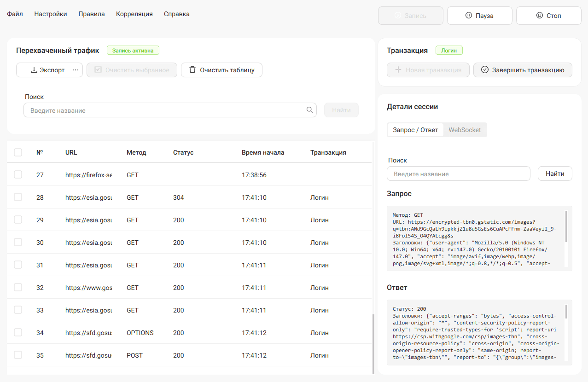Select the Запрос / Ответ tab

coord(415,130)
